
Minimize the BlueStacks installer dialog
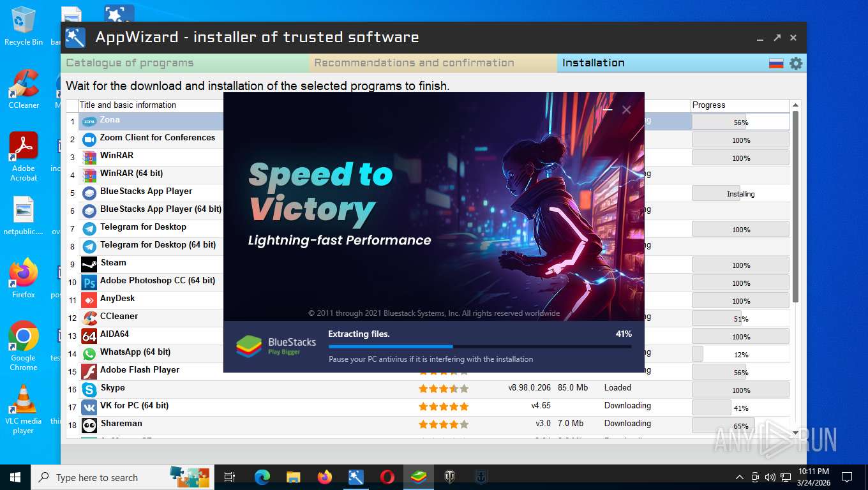[608, 110]
